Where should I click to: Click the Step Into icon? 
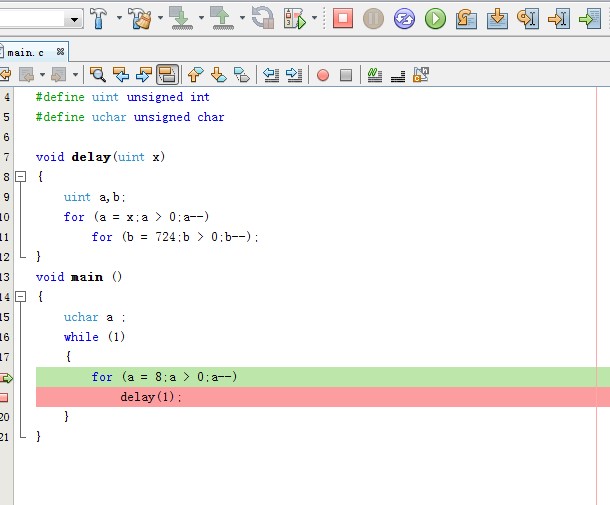coord(497,18)
